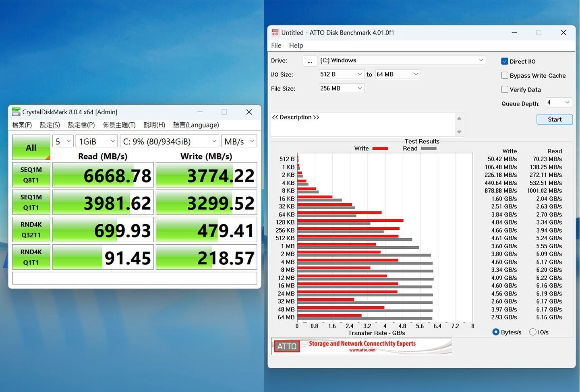Open the 64 MB I/O size end dropdown

click(398, 74)
